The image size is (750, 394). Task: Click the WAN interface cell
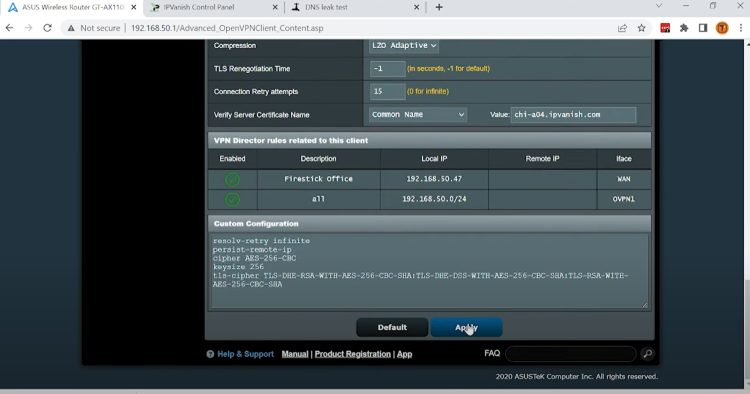pos(624,179)
